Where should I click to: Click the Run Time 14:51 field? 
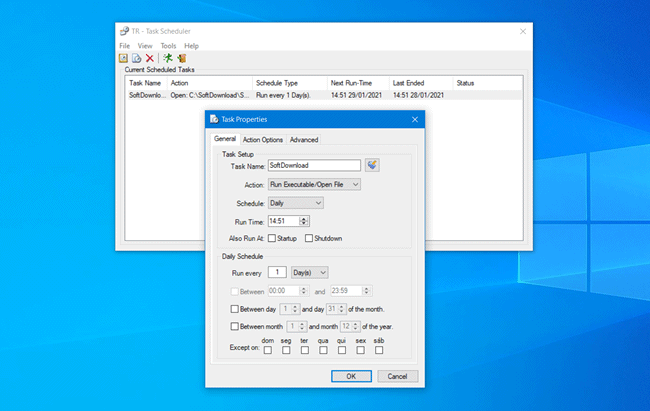tap(284, 221)
